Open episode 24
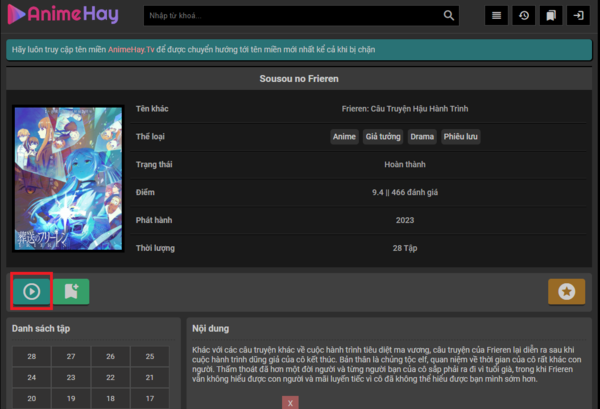 pyautogui.click(x=32, y=377)
